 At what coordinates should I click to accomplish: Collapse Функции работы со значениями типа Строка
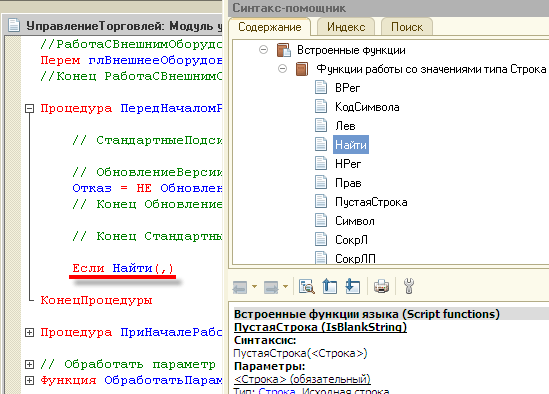(282, 69)
